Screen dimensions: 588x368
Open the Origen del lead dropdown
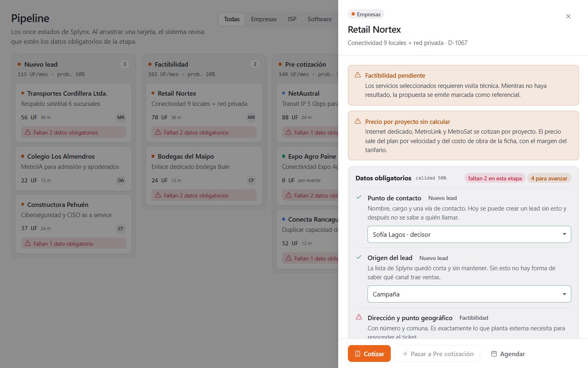[x=469, y=294]
